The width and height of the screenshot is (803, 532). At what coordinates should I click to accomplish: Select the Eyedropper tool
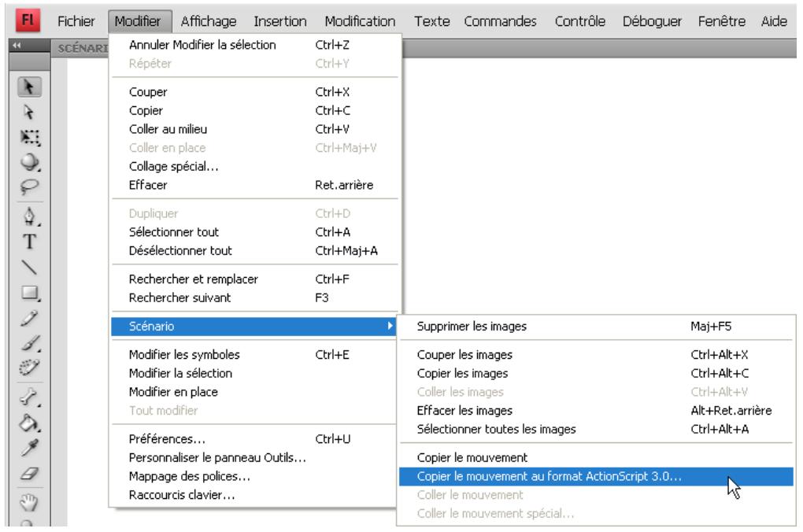coord(30,448)
